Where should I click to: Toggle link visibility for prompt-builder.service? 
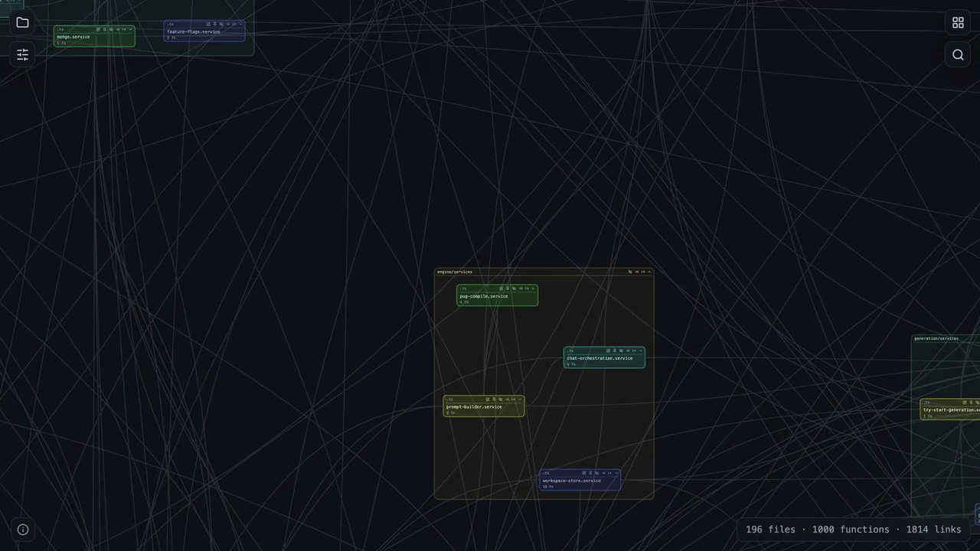pyautogui.click(x=501, y=399)
